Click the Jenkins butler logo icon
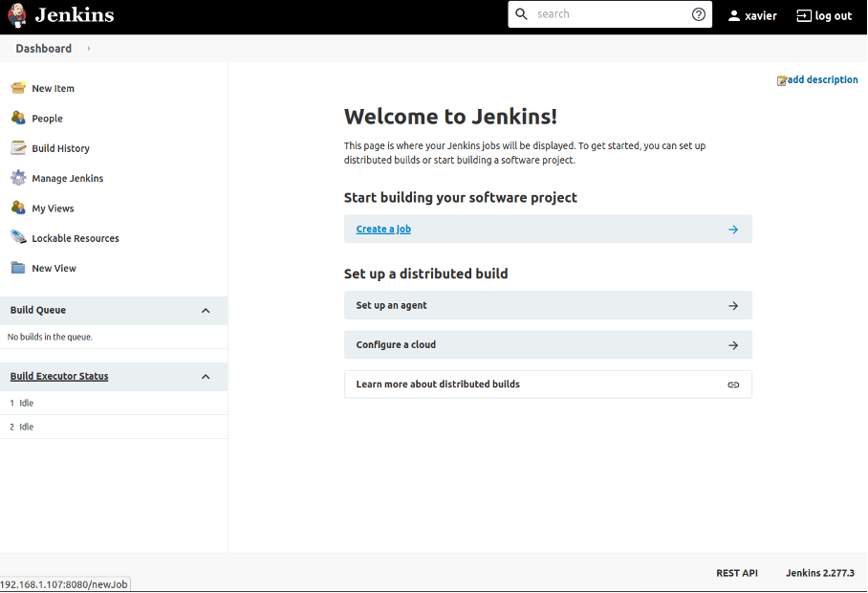868x593 pixels. (x=17, y=15)
